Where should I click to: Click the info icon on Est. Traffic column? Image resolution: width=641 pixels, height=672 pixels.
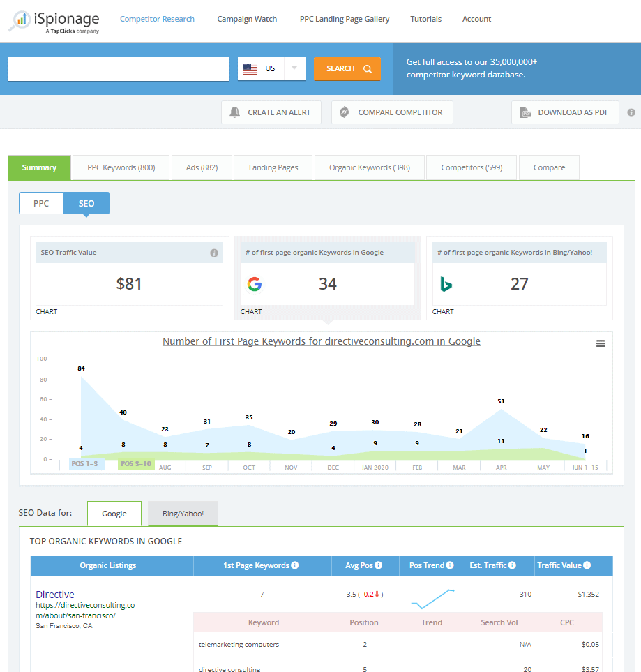pyautogui.click(x=512, y=565)
